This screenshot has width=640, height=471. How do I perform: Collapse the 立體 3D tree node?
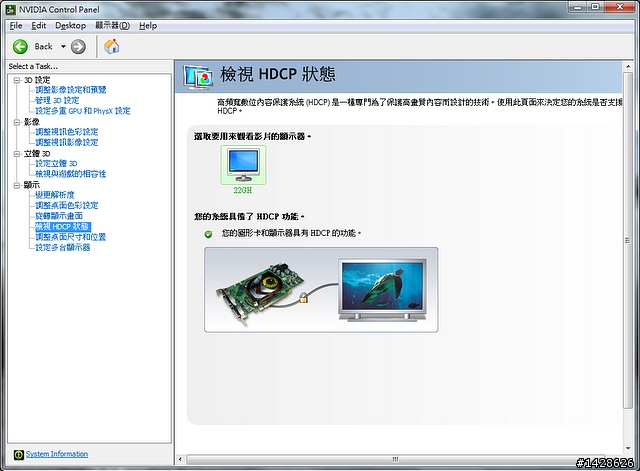pyautogui.click(x=17, y=154)
